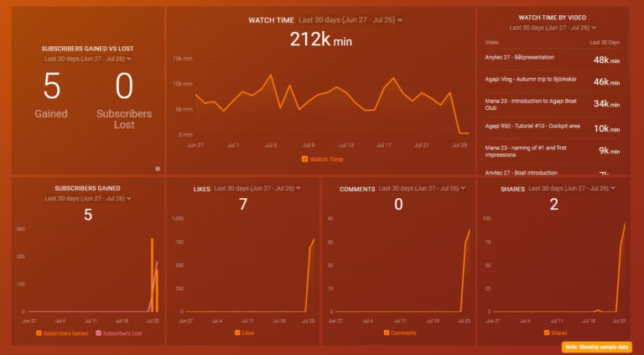Click the 10k min watch time value

pyautogui.click(x=606, y=128)
